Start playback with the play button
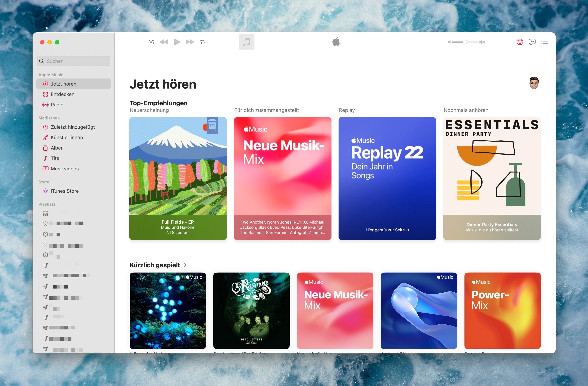The width and height of the screenshot is (588, 386). click(177, 42)
